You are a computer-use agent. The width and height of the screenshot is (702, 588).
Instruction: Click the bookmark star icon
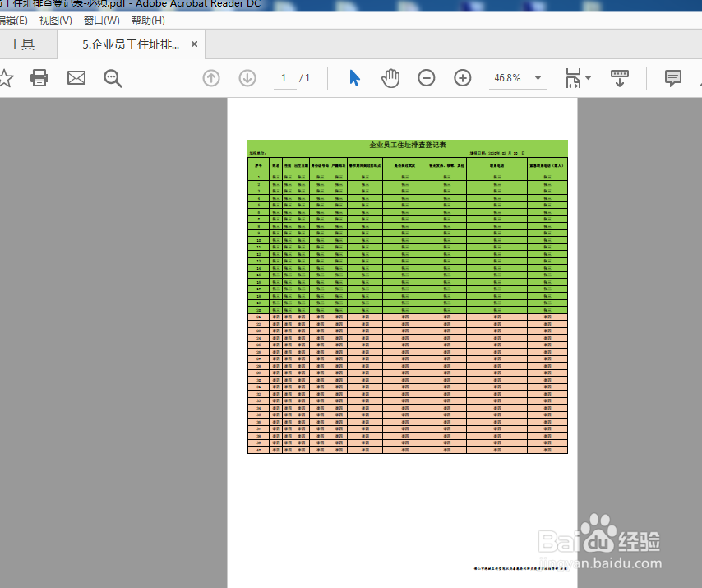tap(6, 78)
